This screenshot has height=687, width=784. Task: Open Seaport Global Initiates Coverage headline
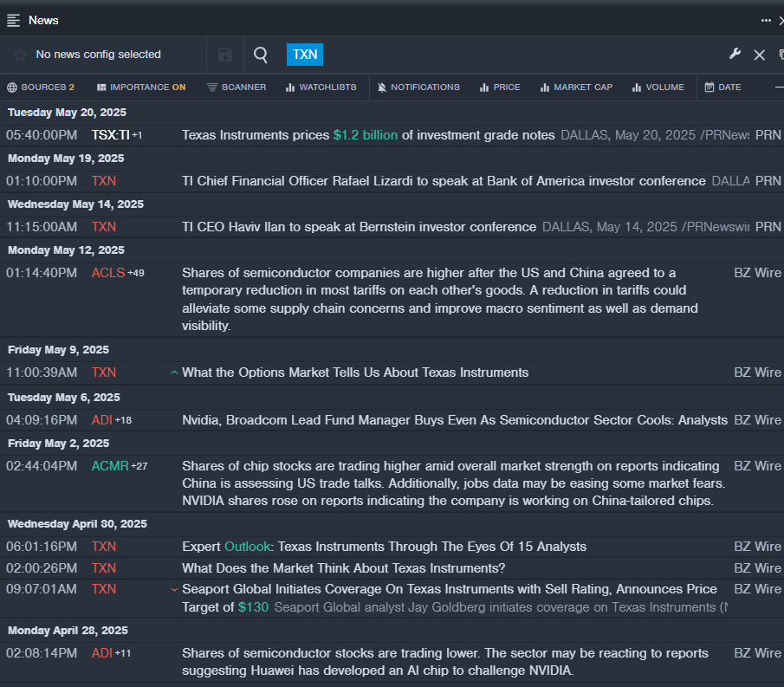pyautogui.click(x=450, y=598)
